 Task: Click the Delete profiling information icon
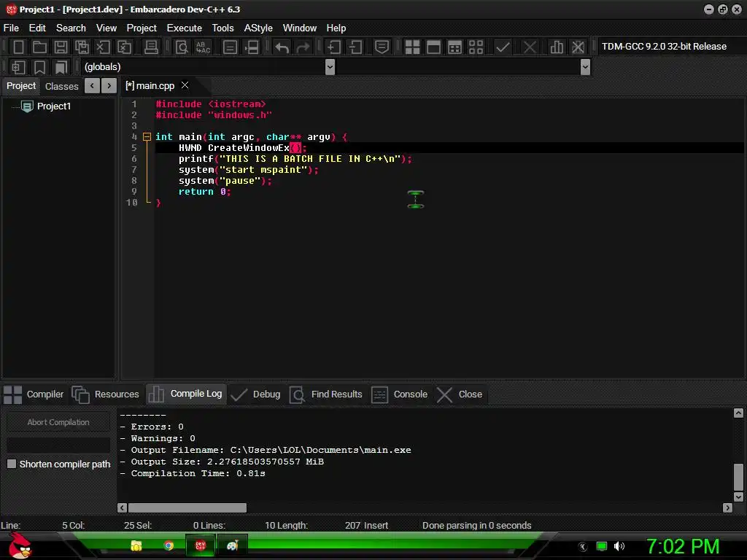tap(578, 47)
